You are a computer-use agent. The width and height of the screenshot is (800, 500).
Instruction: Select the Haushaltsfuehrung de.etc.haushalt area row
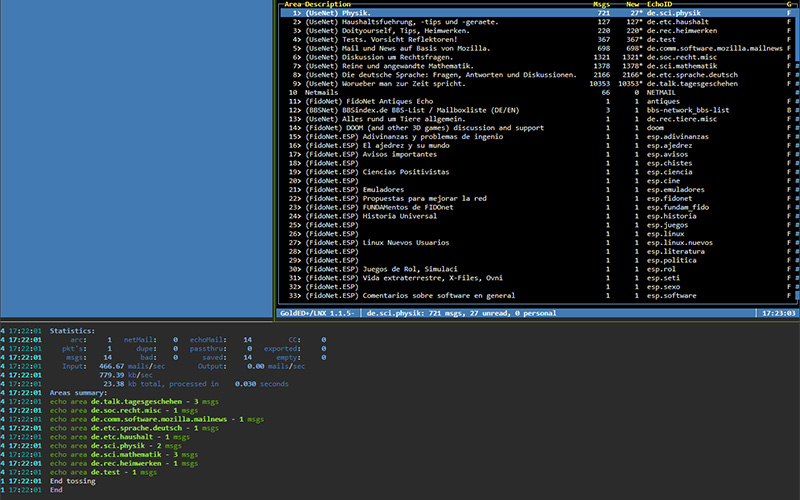click(538, 22)
